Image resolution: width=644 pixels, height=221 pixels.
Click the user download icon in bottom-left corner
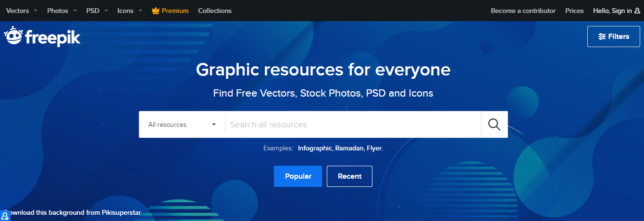5,216
